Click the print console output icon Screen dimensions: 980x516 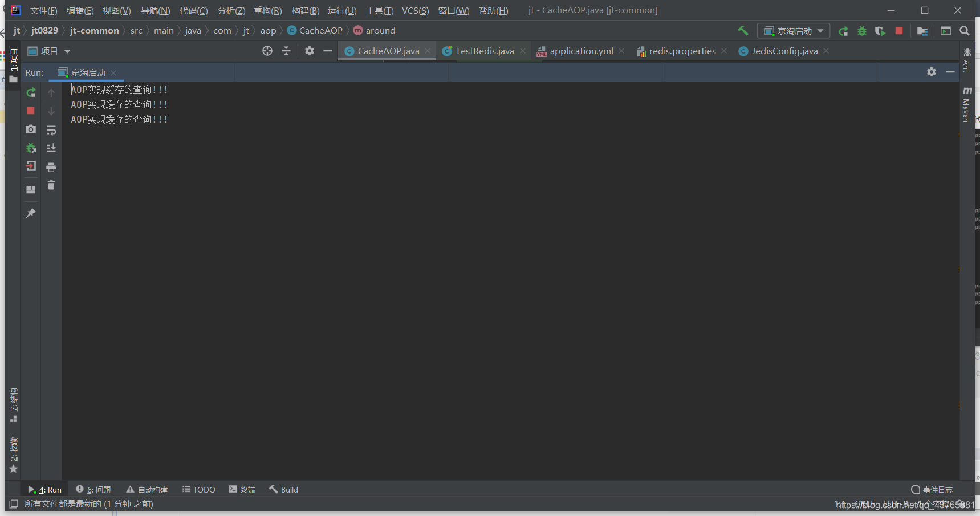click(51, 167)
